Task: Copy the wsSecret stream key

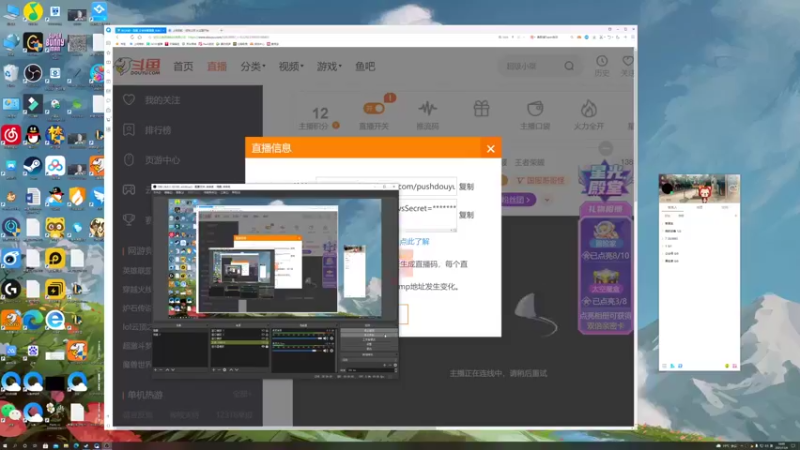Action: pyautogui.click(x=466, y=215)
